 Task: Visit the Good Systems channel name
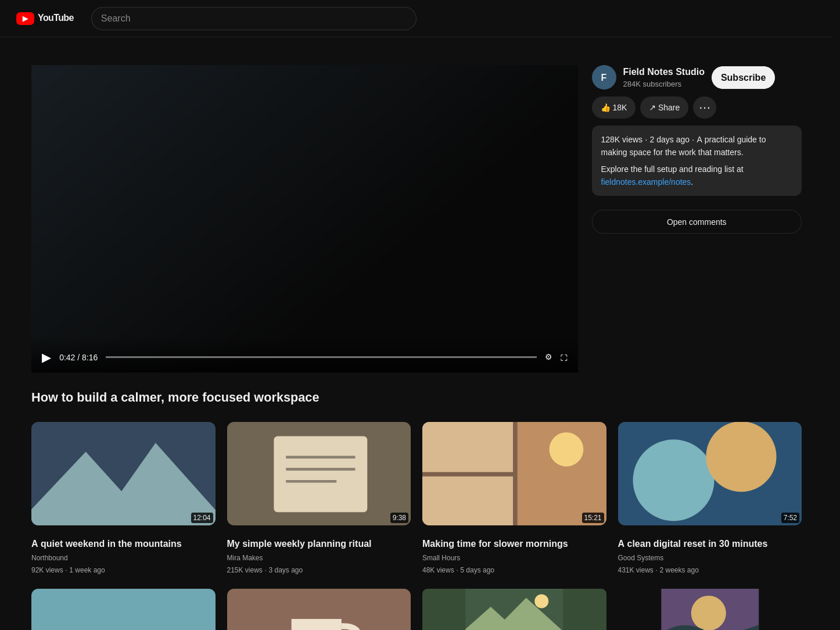[641, 558]
